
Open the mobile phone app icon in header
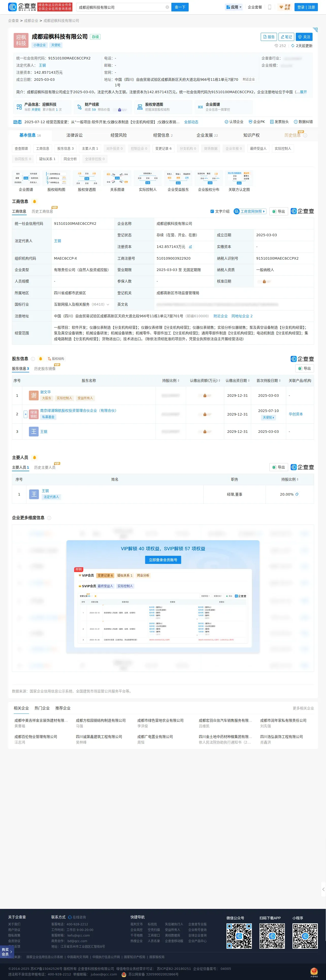click(x=270, y=7)
